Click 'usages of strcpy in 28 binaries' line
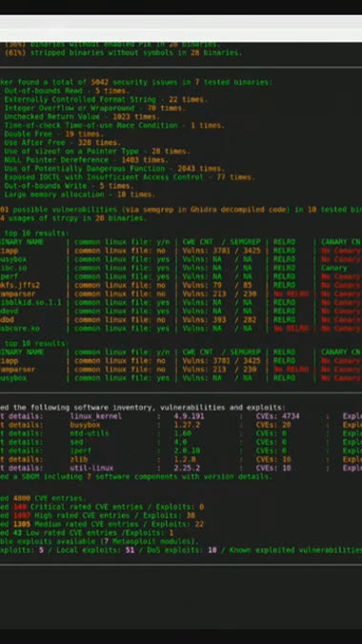 pyautogui.click(x=73, y=218)
